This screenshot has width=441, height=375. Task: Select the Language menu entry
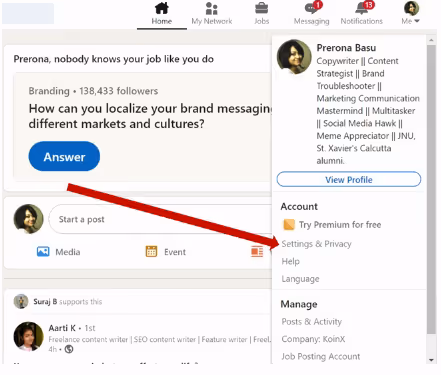(300, 279)
